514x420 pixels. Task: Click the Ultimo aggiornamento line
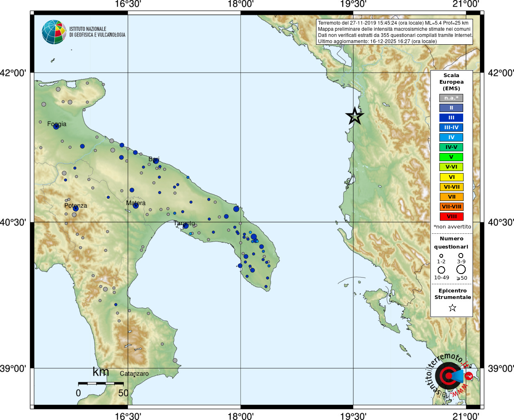click(x=378, y=41)
